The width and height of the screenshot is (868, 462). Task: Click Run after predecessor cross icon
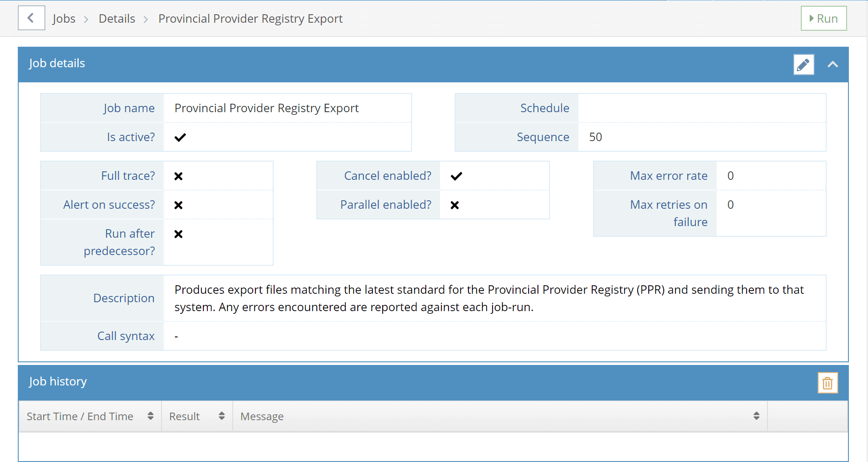[x=178, y=234]
